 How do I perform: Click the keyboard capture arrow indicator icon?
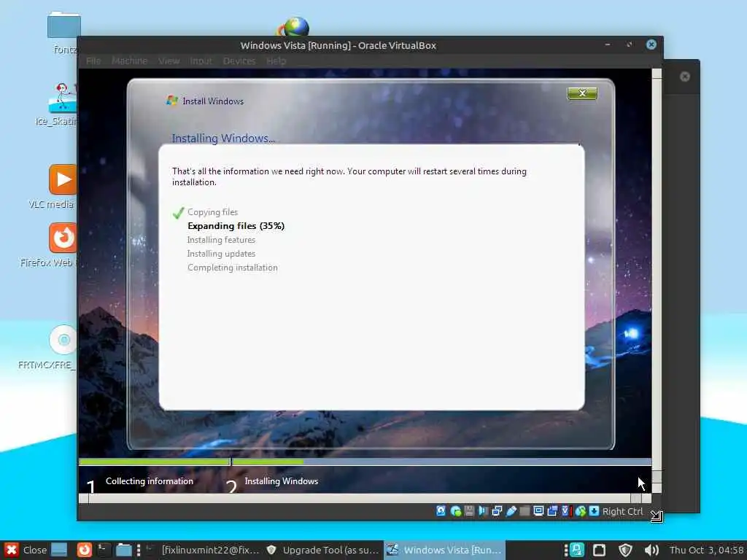(594, 511)
